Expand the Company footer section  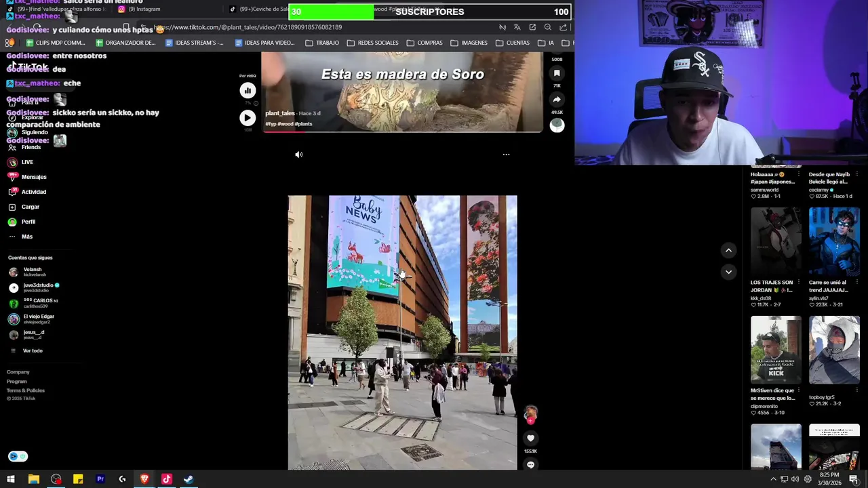18,372
